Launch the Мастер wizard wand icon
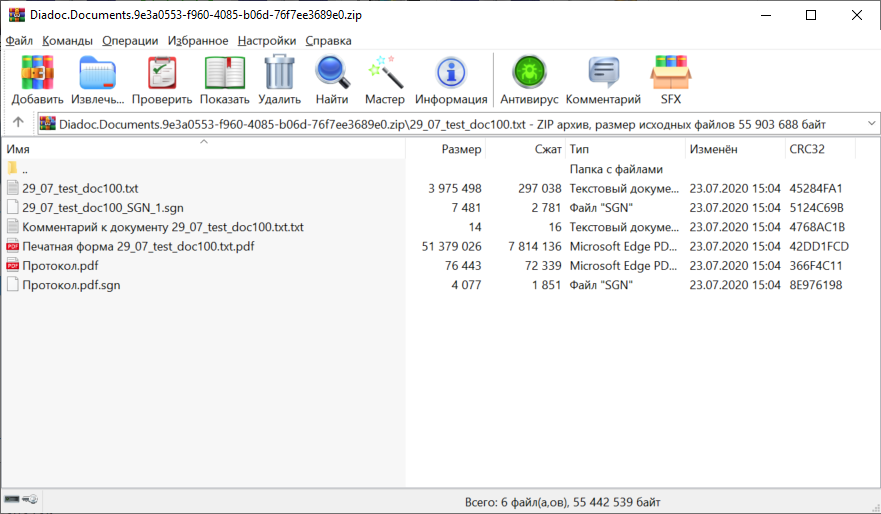Screen dimensions: 881x514 tap(385, 72)
